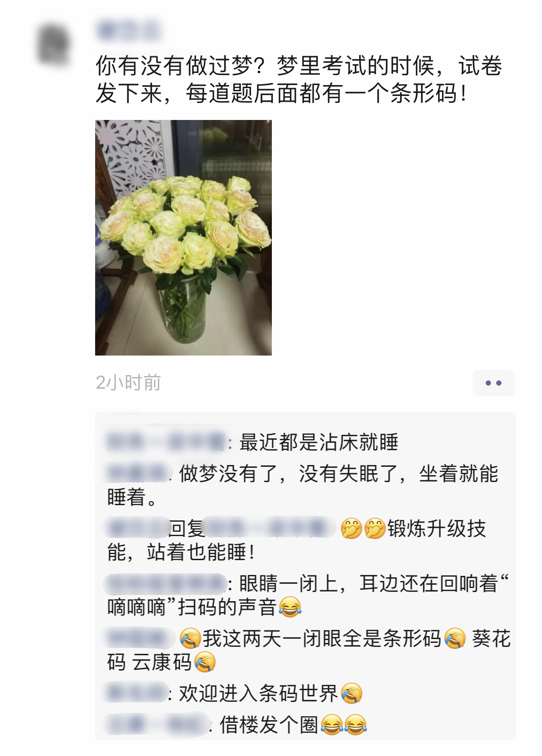The width and height of the screenshot is (542, 756).
Task: Click the laughing emojis after "借楼发个圈"
Action: (x=343, y=725)
